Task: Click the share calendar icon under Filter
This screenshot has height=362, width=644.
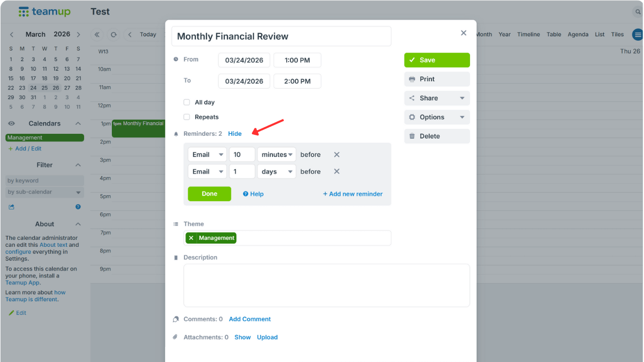Action: 12,207
